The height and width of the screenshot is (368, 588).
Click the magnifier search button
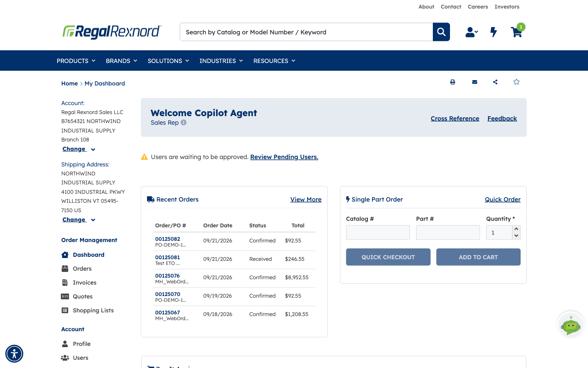click(441, 32)
